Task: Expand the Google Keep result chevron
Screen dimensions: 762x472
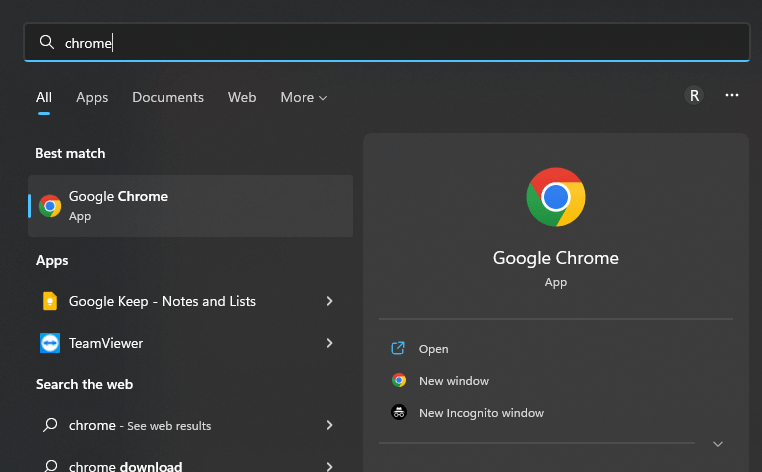Action: [329, 301]
